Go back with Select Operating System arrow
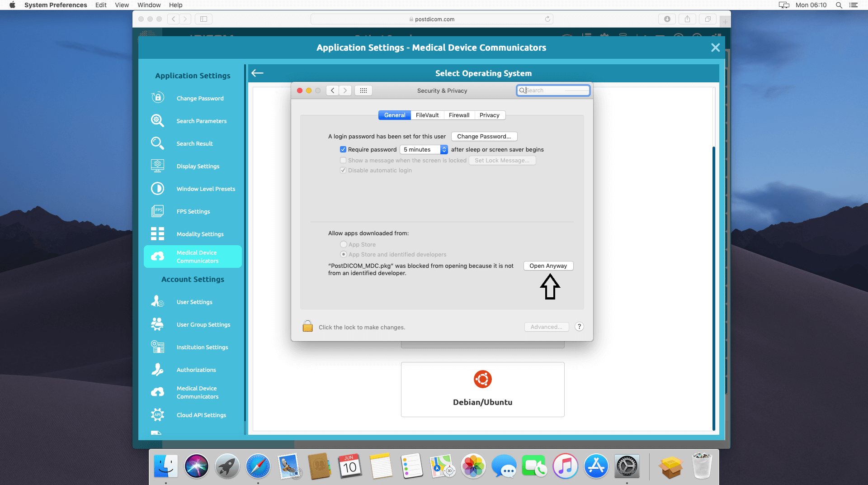The height and width of the screenshot is (485, 868). click(257, 73)
